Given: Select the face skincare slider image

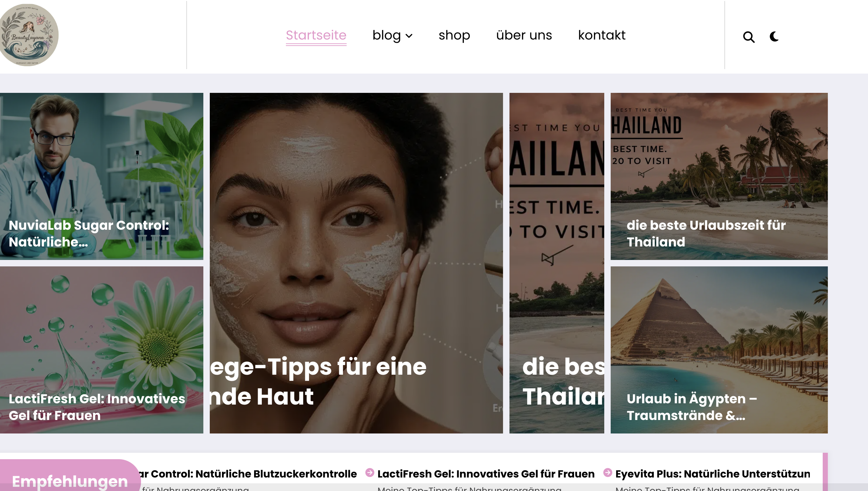Looking at the screenshot, I should 356,263.
